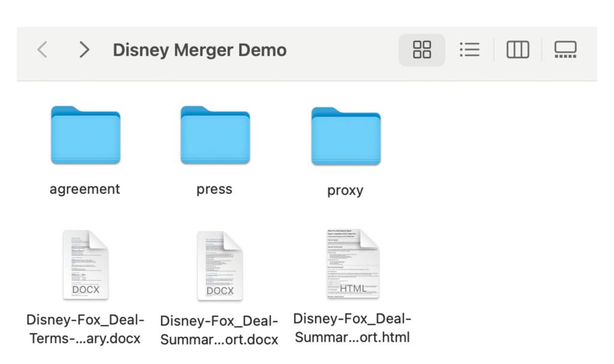The width and height of the screenshot is (614, 364).
Task: Click the Disney-Fox_Deal-Summar...ort.html file name
Action: (353, 328)
